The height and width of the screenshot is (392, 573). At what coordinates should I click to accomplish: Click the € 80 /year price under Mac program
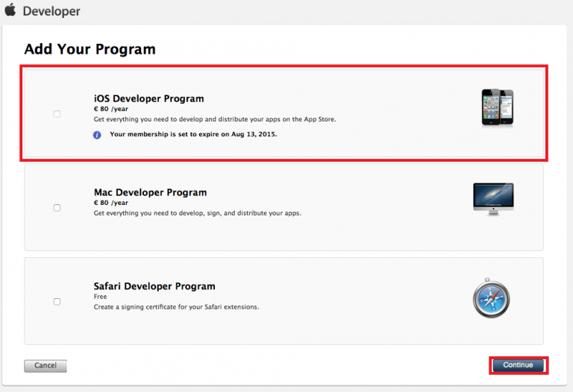pos(111,203)
